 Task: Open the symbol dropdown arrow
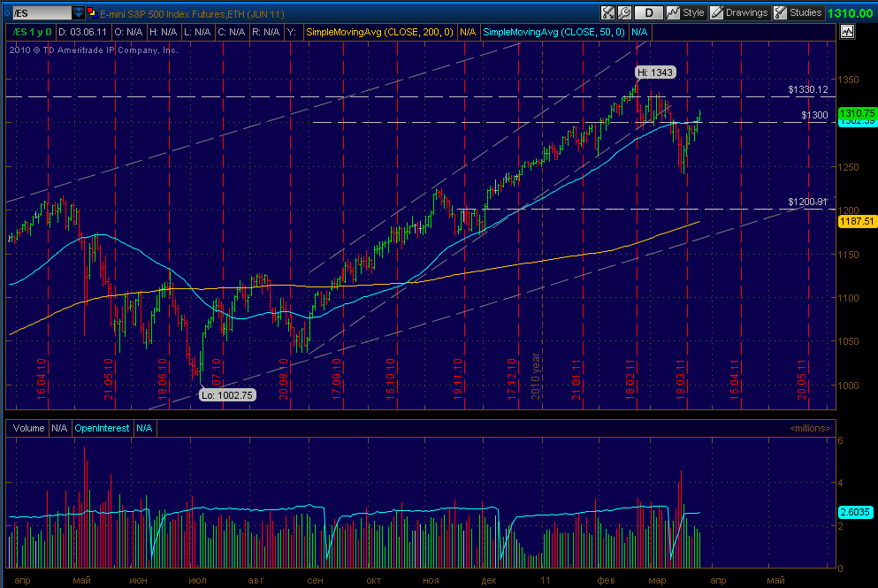point(79,13)
